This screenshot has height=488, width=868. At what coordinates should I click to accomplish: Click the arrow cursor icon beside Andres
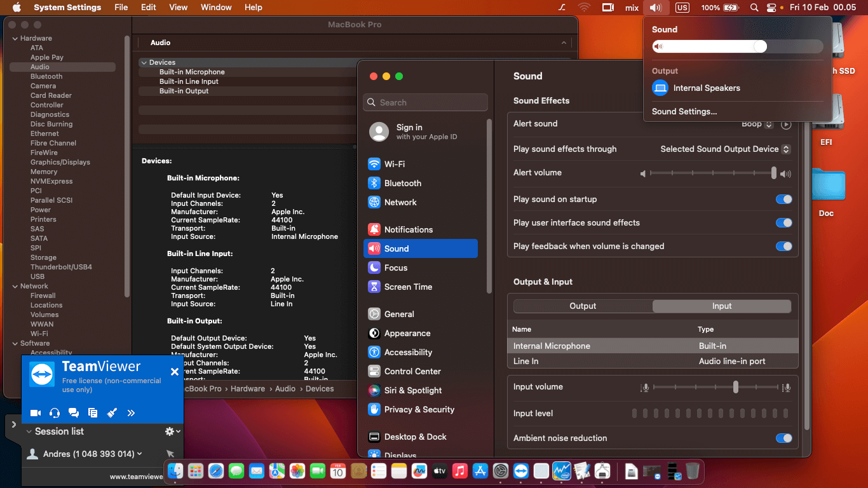[170, 454]
